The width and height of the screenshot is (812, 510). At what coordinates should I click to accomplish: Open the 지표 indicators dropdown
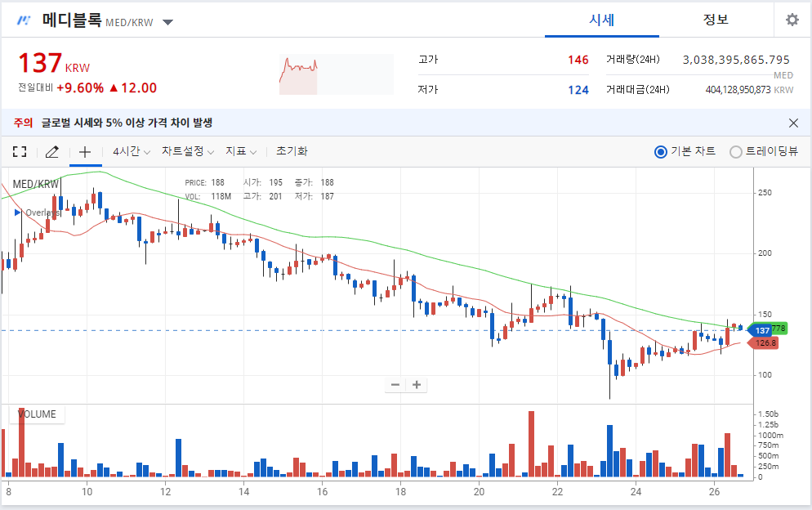[x=241, y=151]
